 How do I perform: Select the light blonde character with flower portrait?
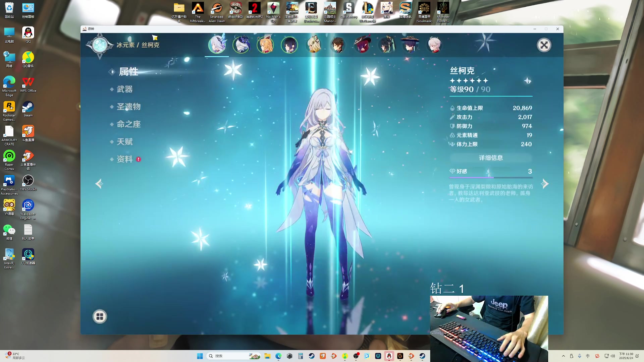point(314,45)
